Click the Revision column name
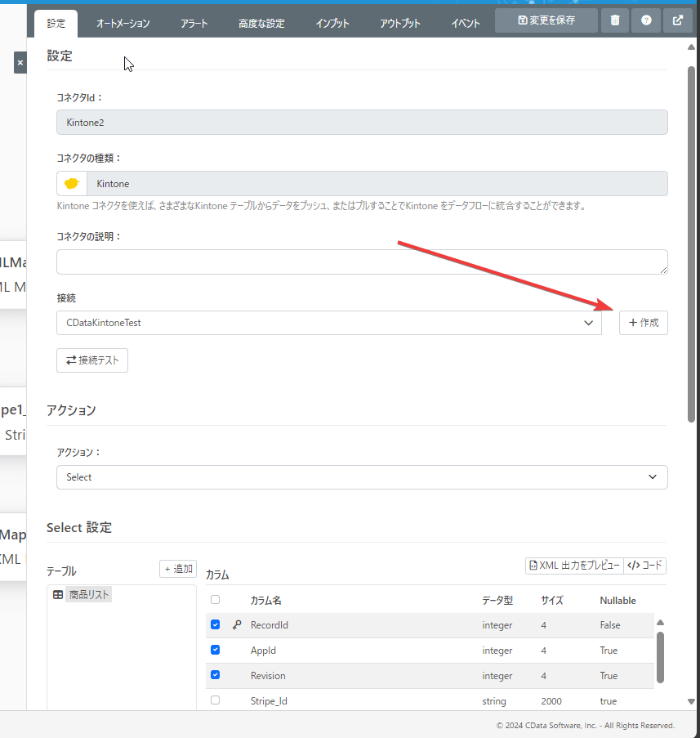This screenshot has height=738, width=700. click(268, 675)
